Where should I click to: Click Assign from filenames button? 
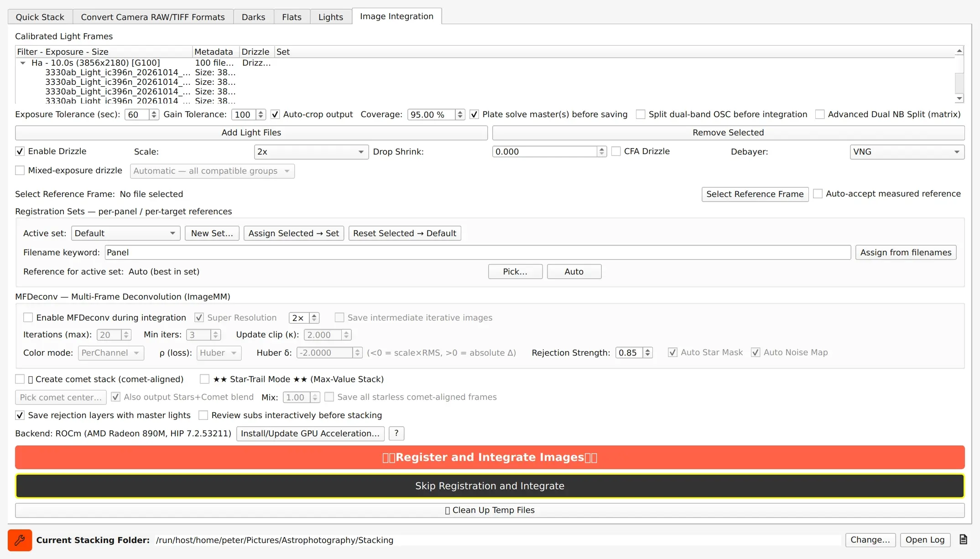click(906, 253)
